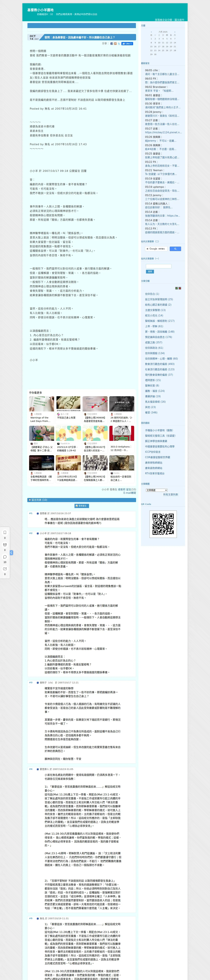Click the hinlin author avatar
Image resolution: width=210 pixels, height=980 pixels.
tap(112, 473)
